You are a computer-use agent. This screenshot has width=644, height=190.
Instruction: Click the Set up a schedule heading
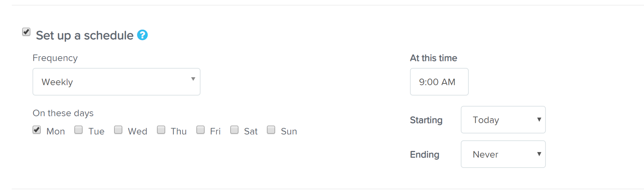point(85,36)
